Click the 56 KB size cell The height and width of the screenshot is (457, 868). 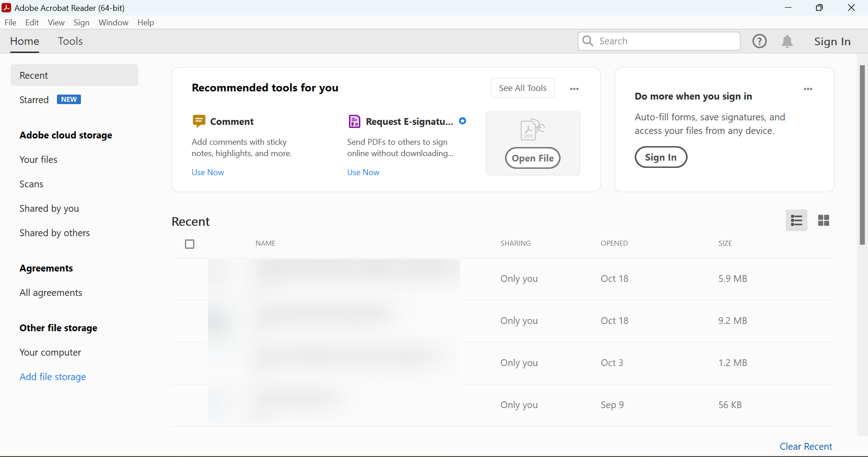pos(730,405)
